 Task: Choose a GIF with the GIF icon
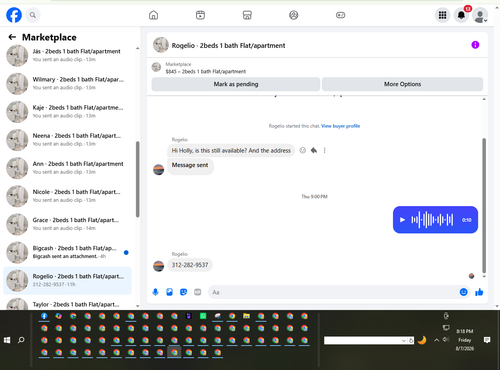click(x=198, y=292)
